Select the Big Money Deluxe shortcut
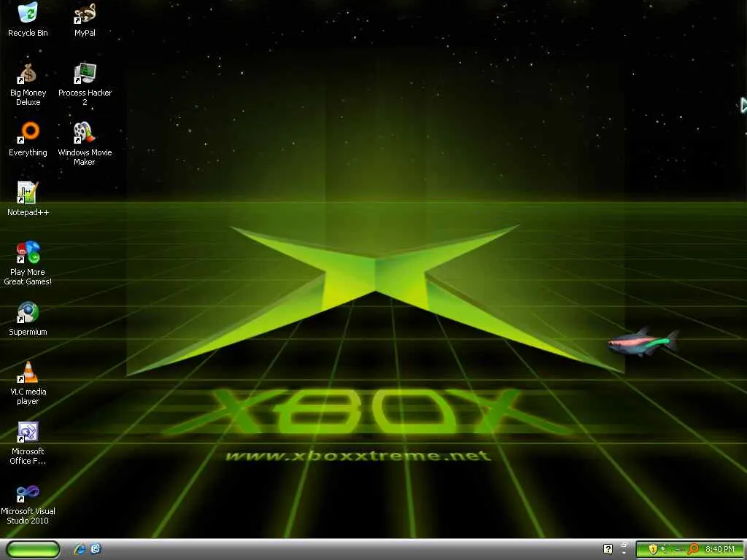 pos(28,85)
